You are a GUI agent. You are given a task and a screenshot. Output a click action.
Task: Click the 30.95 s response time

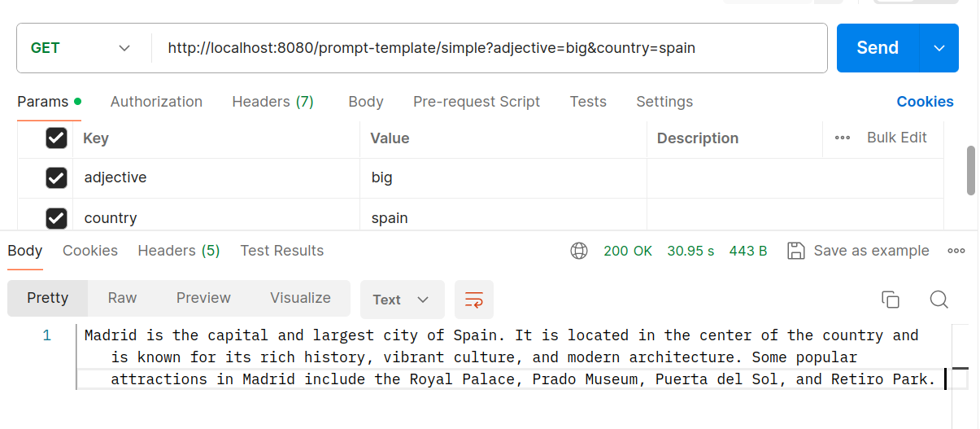coord(690,251)
